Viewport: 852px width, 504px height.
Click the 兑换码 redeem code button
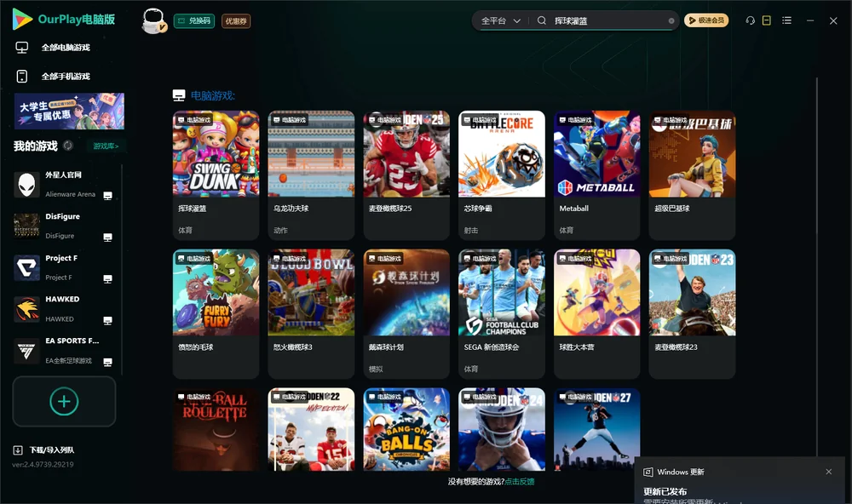pyautogui.click(x=194, y=20)
